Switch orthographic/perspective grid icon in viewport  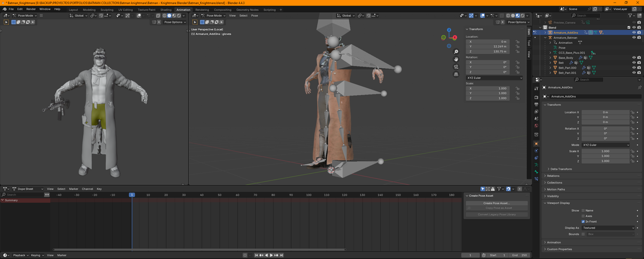click(456, 74)
